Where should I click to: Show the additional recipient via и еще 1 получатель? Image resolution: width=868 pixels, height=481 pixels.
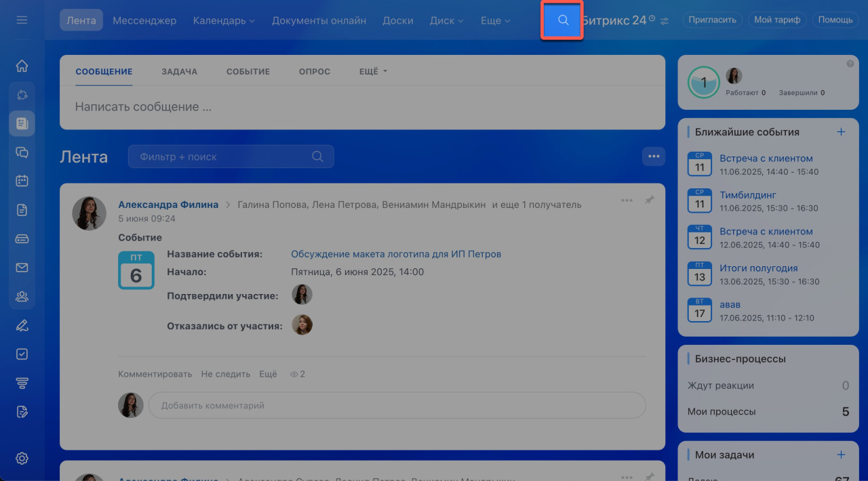tap(537, 205)
